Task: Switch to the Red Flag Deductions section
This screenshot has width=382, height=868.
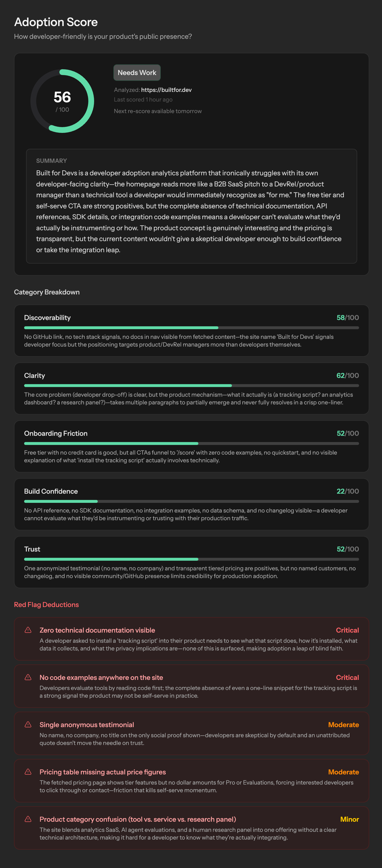Action: point(46,604)
